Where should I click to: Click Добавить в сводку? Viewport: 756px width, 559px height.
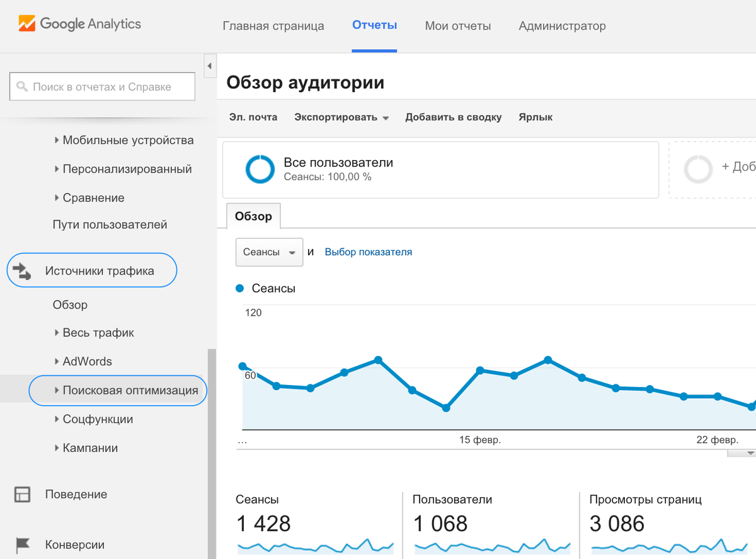click(x=454, y=117)
